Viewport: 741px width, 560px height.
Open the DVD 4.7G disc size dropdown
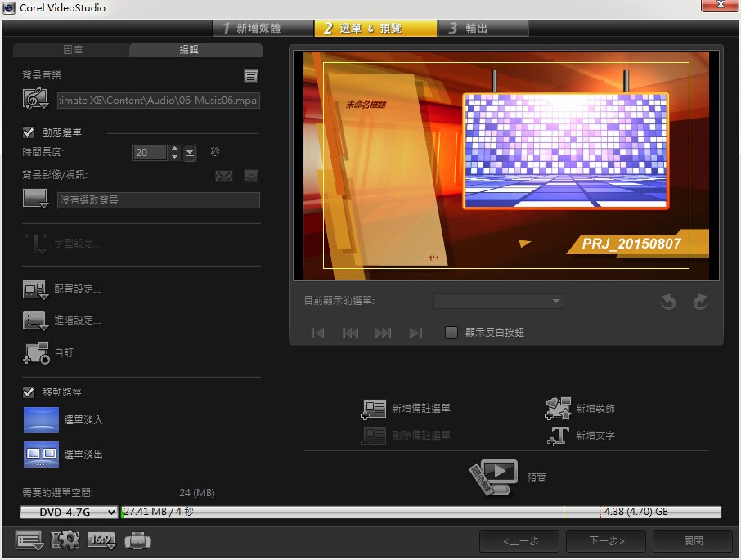[x=69, y=512]
